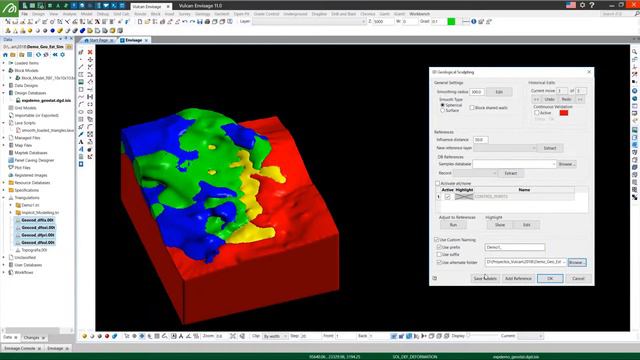640x360 pixels.
Task: Click the zoom magnifier icon in right toolbar
Action: pyautogui.click(x=635, y=52)
